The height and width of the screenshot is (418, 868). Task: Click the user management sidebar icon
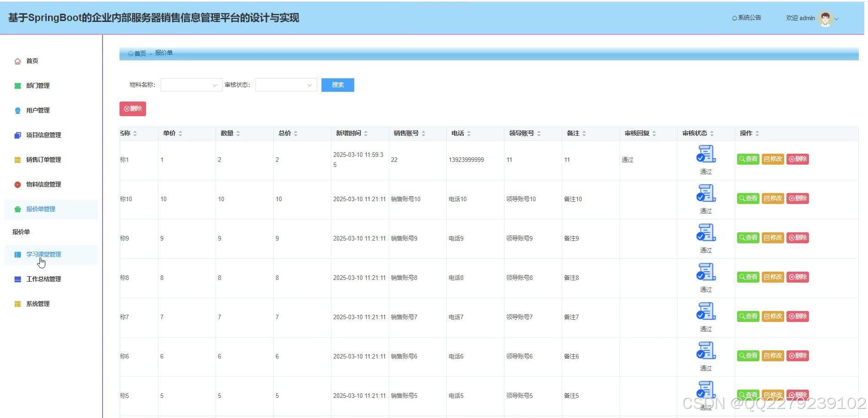click(x=17, y=111)
